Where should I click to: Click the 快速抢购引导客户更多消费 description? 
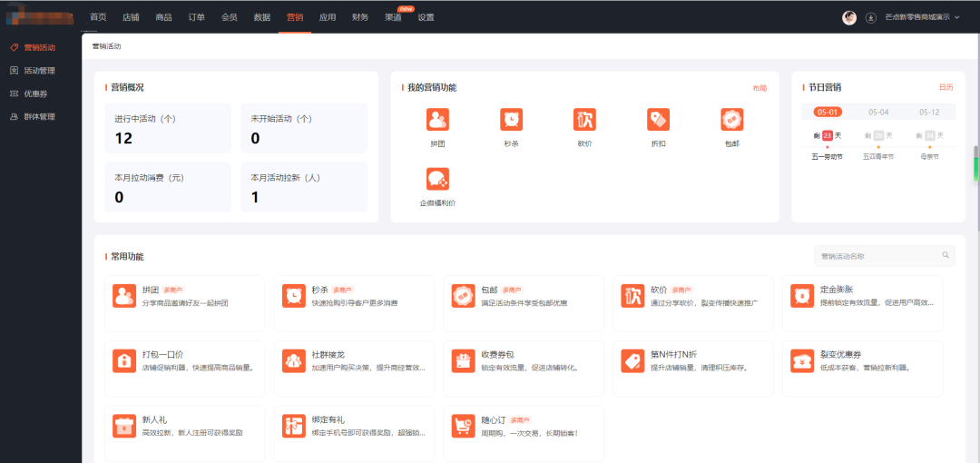pos(355,303)
